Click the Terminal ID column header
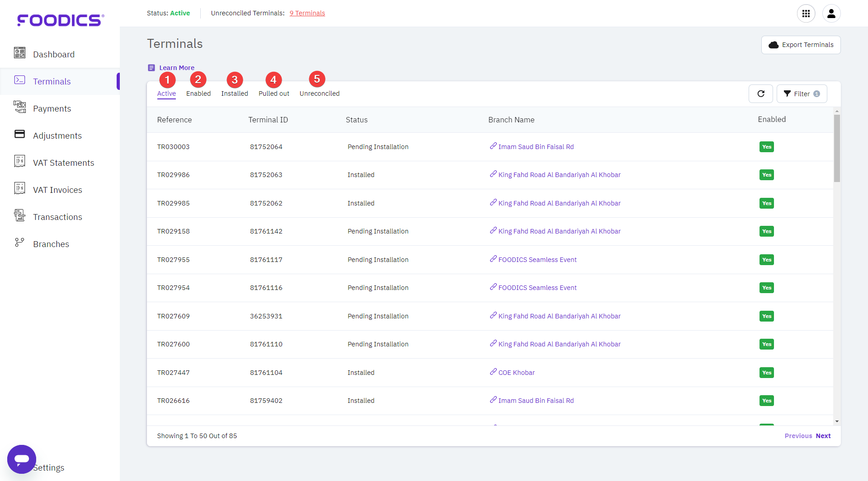This screenshot has height=481, width=868. (268, 120)
